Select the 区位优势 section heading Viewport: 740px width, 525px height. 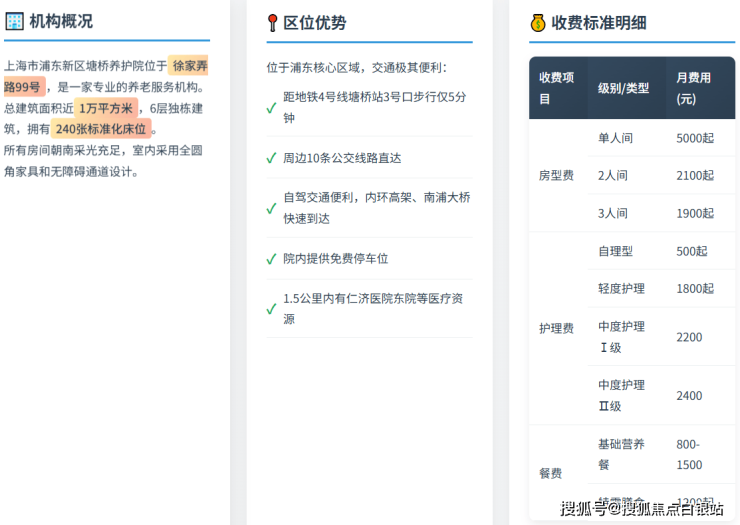click(x=314, y=23)
